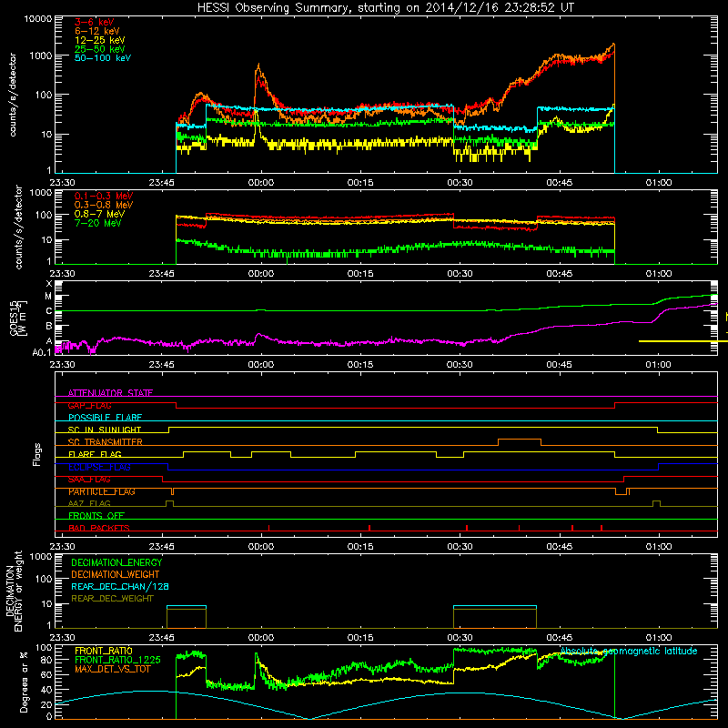This screenshot has width=728, height=728.
Task: Click the green 7-20 MeV legend entry
Action: coord(98,223)
